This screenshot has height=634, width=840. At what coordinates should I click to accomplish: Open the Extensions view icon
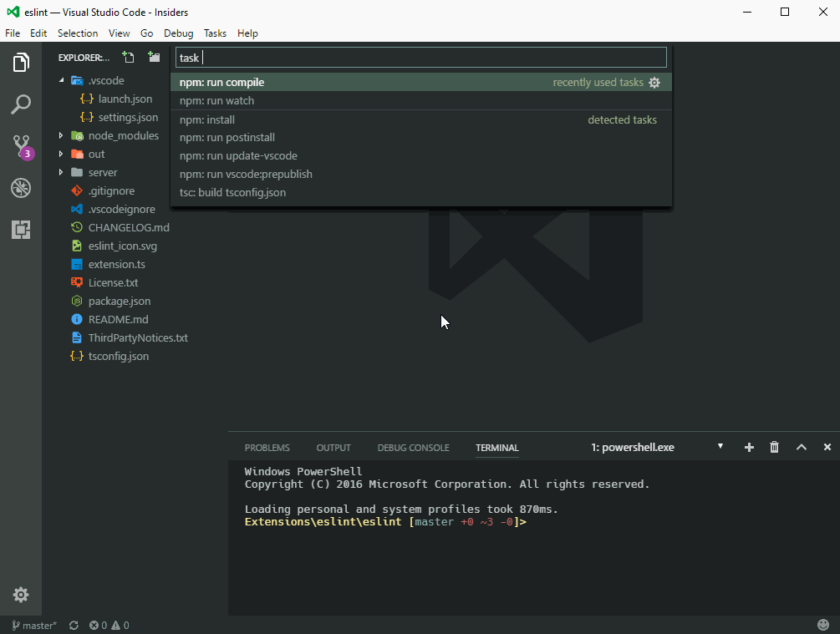coord(21,230)
